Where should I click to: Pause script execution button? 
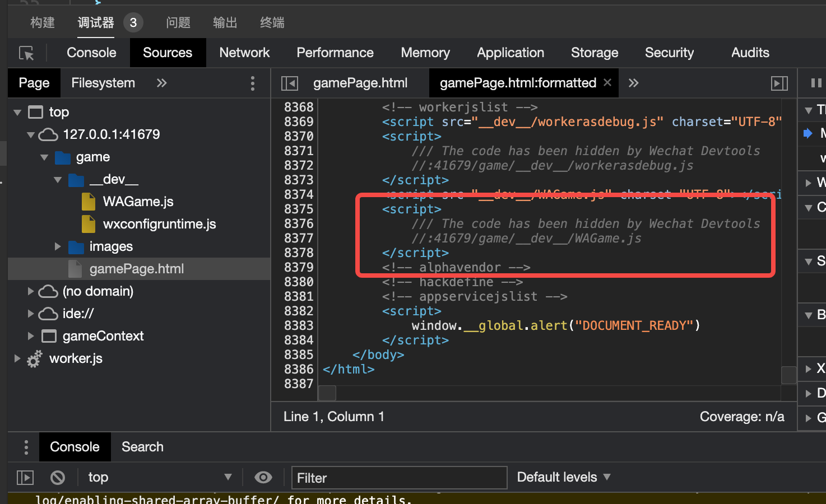click(816, 83)
